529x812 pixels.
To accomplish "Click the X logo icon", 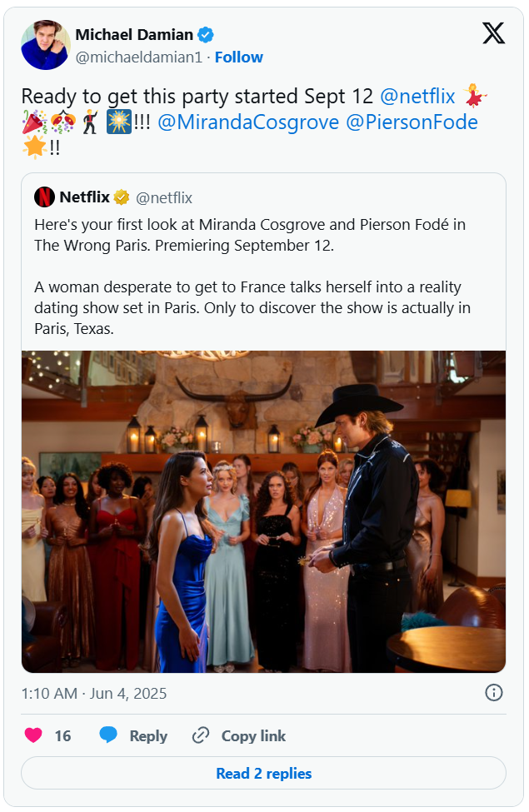I will [x=493, y=33].
